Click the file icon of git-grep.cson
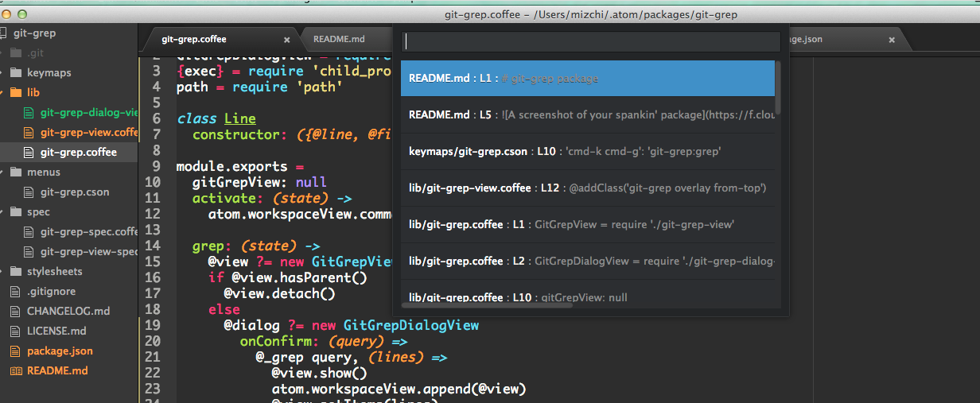This screenshot has height=403, width=980. point(29,192)
